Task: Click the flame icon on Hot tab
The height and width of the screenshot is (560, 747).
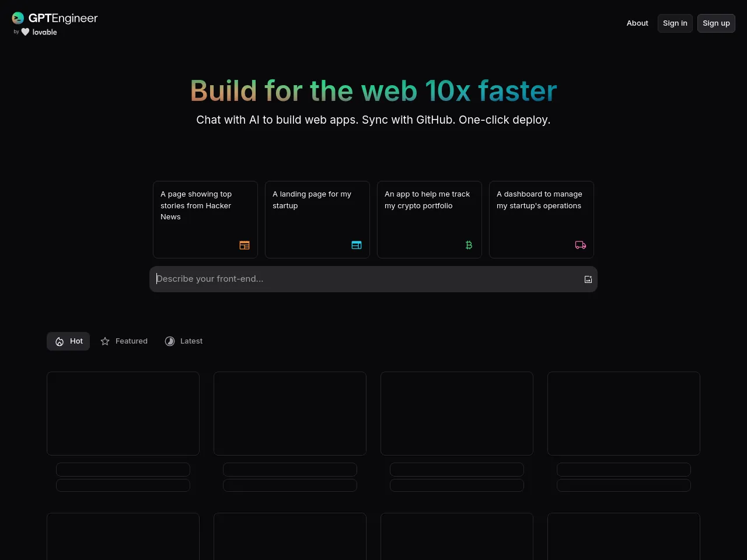Action: [60, 342]
